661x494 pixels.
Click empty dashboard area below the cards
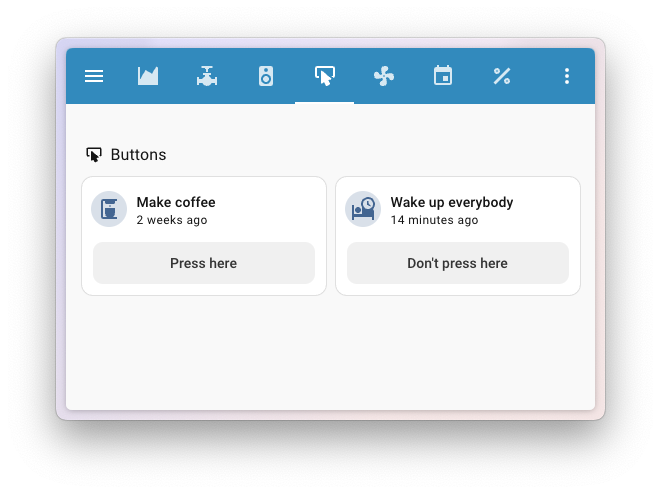coord(330,355)
